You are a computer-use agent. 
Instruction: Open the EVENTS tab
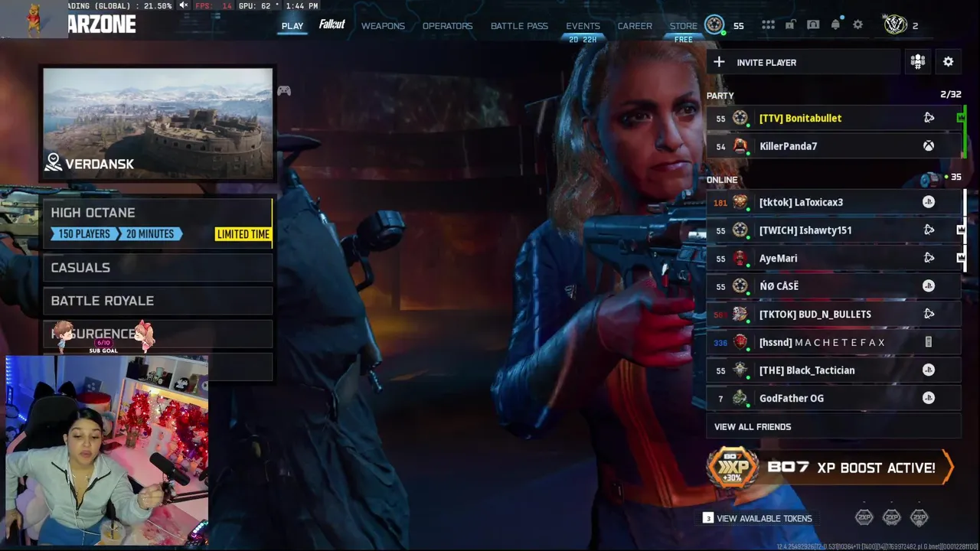pos(583,26)
